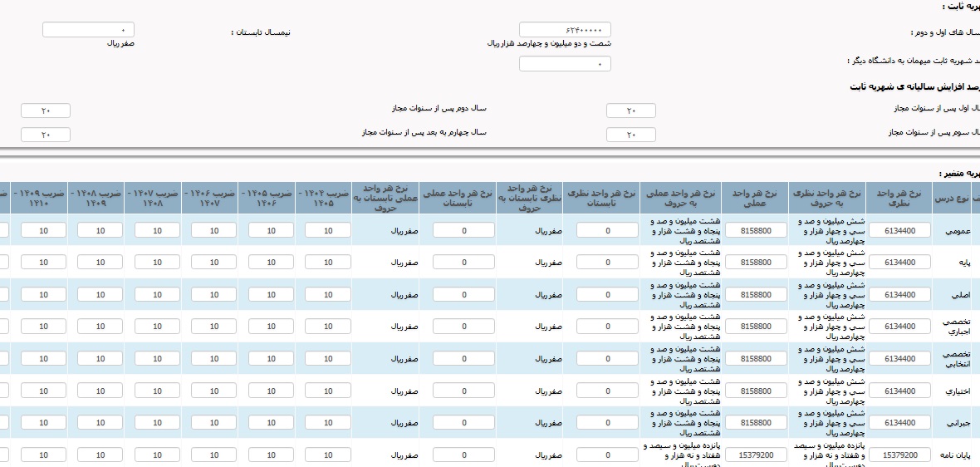Image resolution: width=980 pixels, height=467 pixels.
Task: Select the third year after allowed terms percent field
Action: [630, 135]
